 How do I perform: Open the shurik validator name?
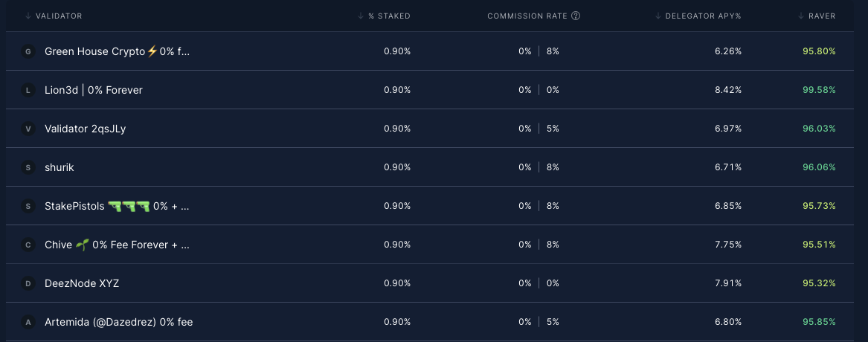[x=60, y=168]
